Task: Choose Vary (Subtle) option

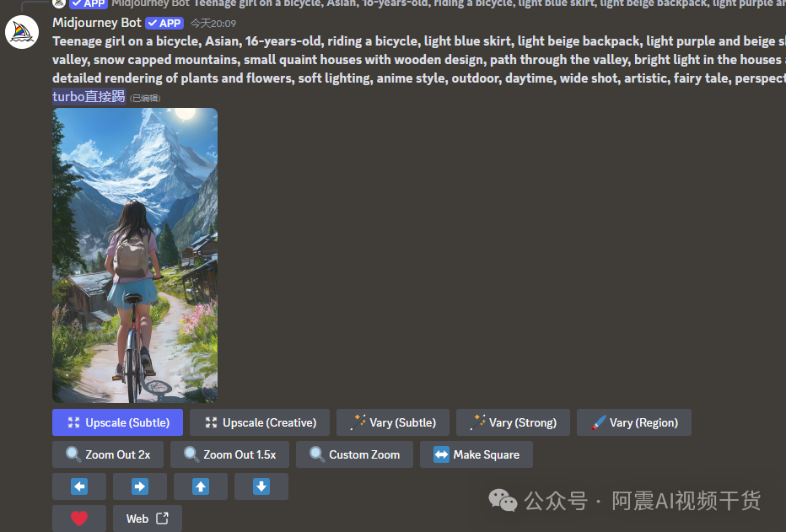Action: point(393,422)
